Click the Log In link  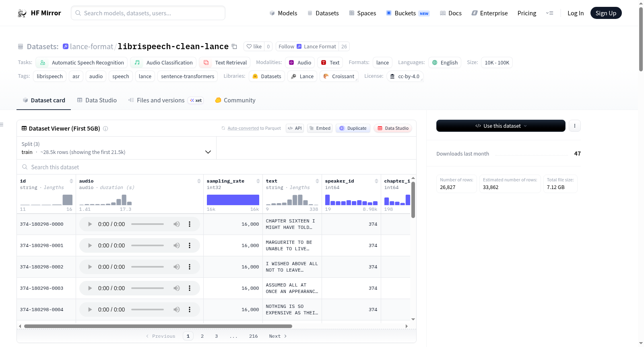click(x=576, y=13)
